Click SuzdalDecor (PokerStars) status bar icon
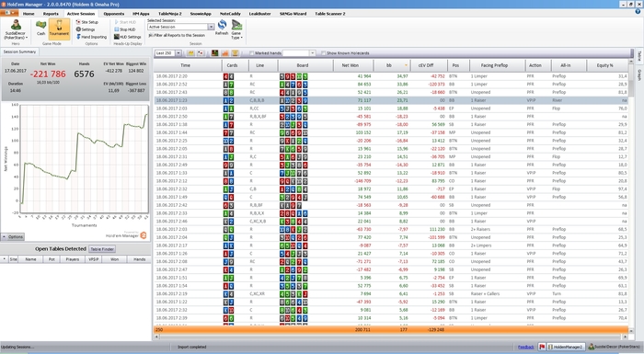644x354 pixels. (592, 347)
